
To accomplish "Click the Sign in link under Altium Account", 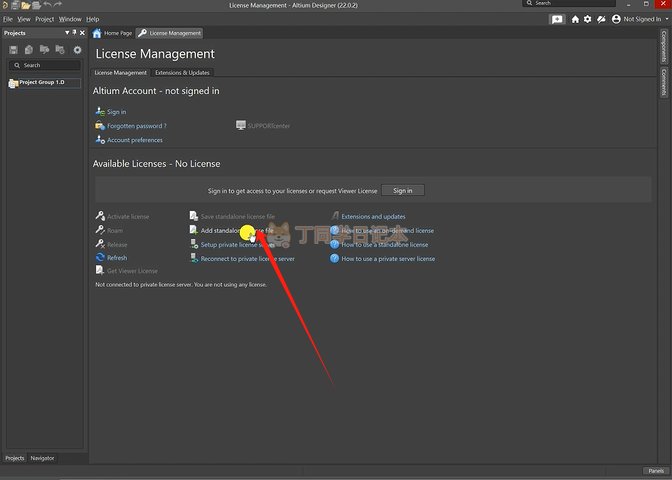I will (x=117, y=111).
